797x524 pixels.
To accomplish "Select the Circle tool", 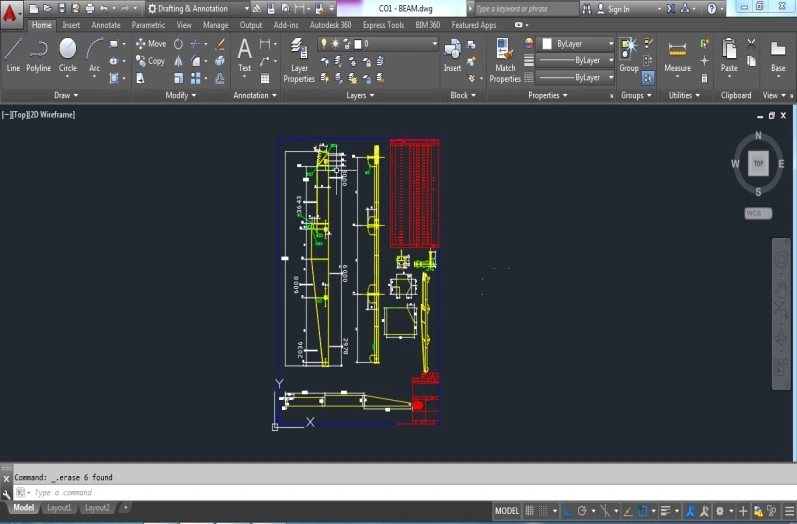I will point(68,55).
